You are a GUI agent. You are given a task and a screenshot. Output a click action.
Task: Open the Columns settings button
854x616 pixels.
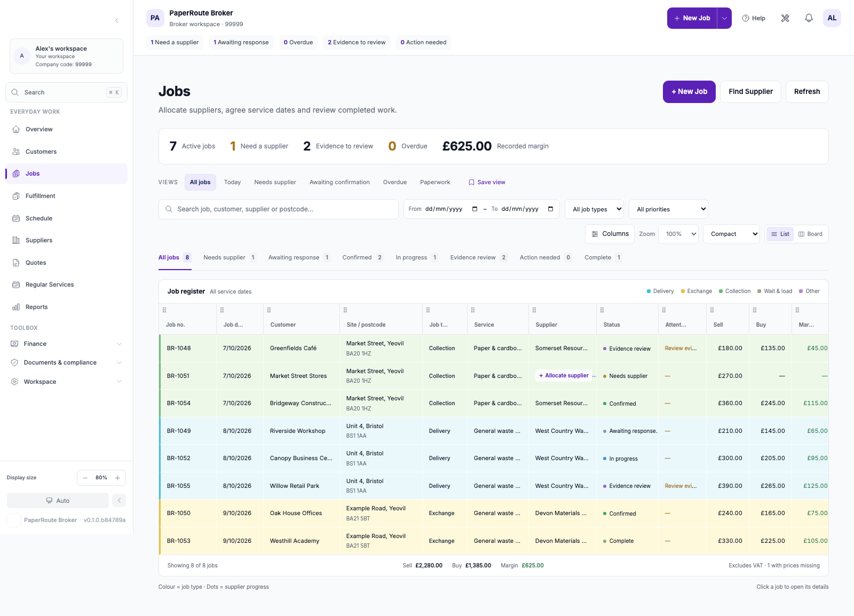coord(610,234)
